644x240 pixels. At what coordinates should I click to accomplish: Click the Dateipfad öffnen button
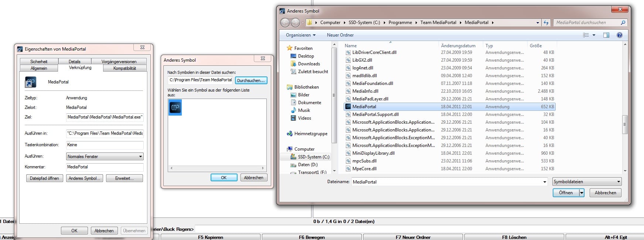click(44, 178)
